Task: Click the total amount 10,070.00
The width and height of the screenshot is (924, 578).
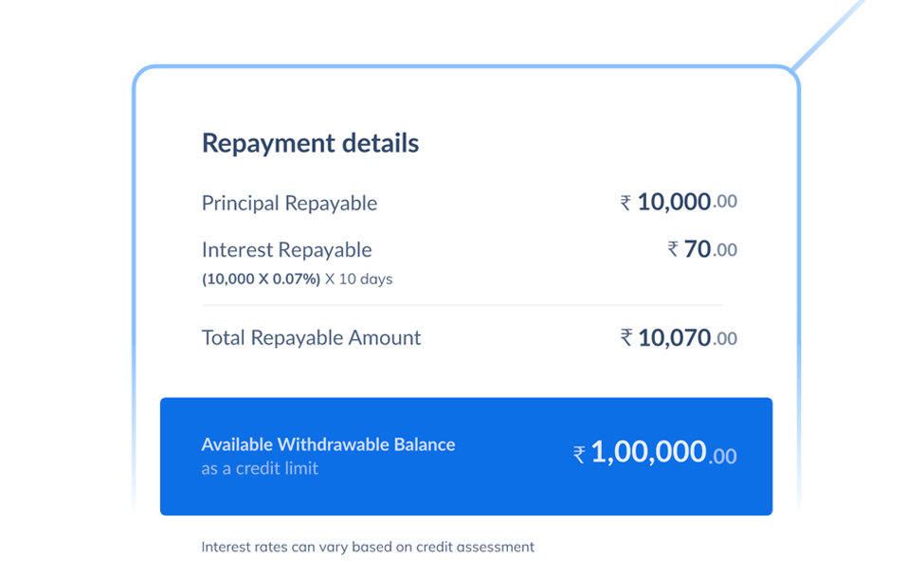Action: [x=688, y=338]
